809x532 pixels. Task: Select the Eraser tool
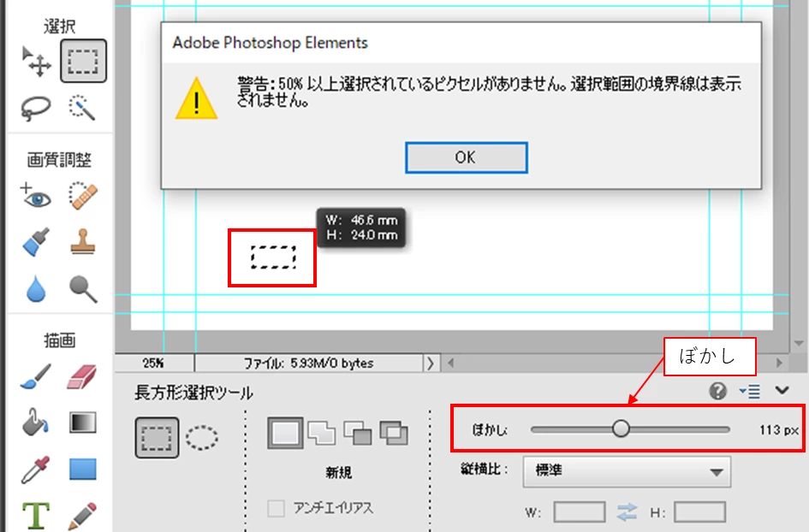click(82, 377)
